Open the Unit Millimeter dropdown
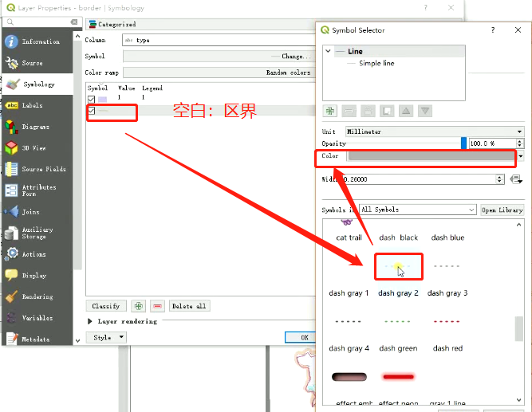Image resolution: width=532 pixels, height=412 pixels. click(x=435, y=131)
